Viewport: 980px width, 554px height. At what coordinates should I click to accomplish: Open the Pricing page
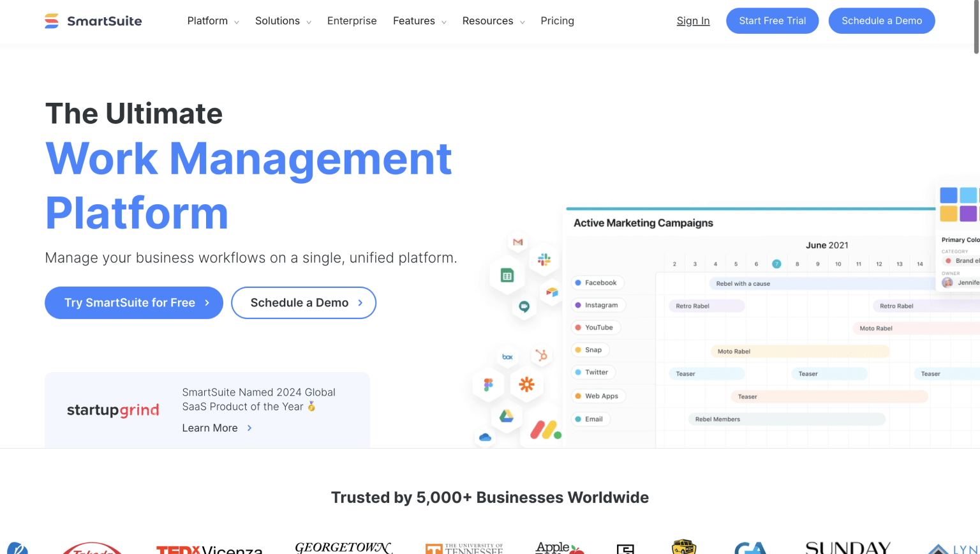point(558,21)
